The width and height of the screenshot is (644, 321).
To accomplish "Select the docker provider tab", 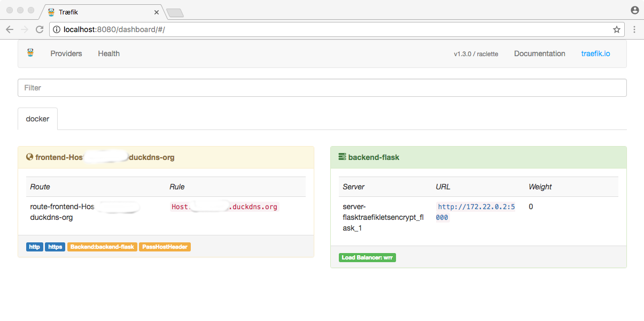I will [x=37, y=119].
